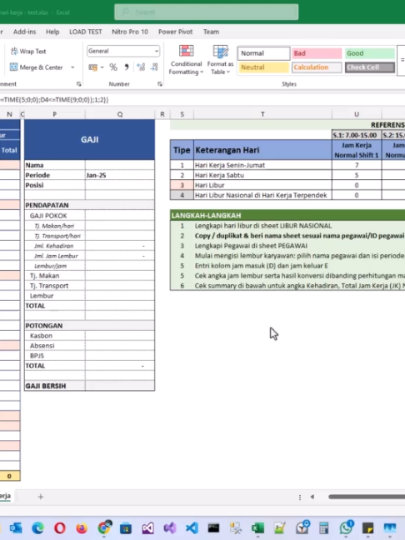Switch to the Help ribbon tab
The image size is (405, 540).
(52, 32)
